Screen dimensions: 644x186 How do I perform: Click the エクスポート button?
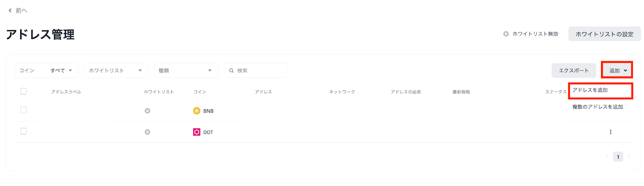(573, 71)
